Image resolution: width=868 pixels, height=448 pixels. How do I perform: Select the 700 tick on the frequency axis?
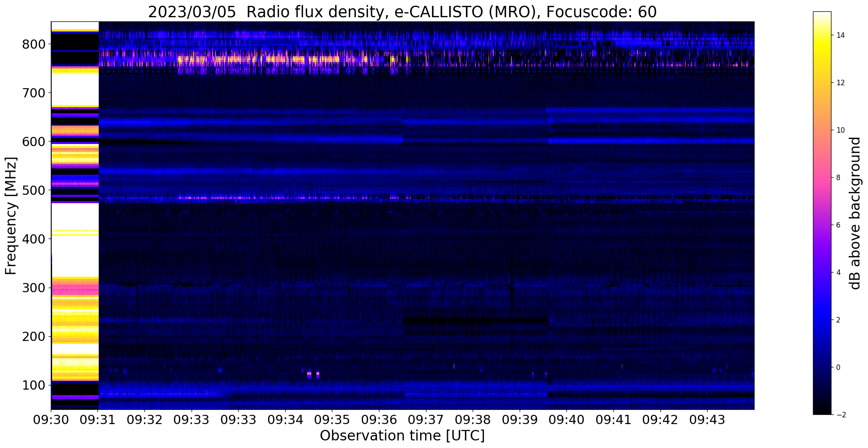[34, 93]
